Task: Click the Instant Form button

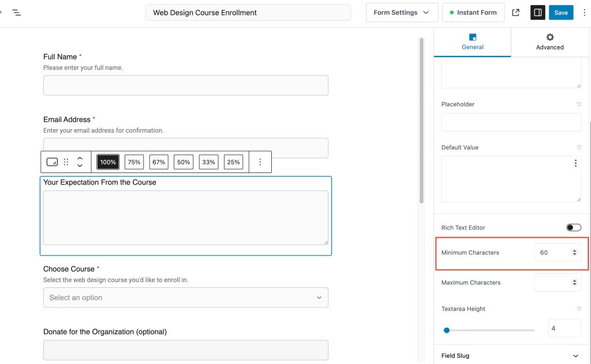Action: [x=473, y=13]
